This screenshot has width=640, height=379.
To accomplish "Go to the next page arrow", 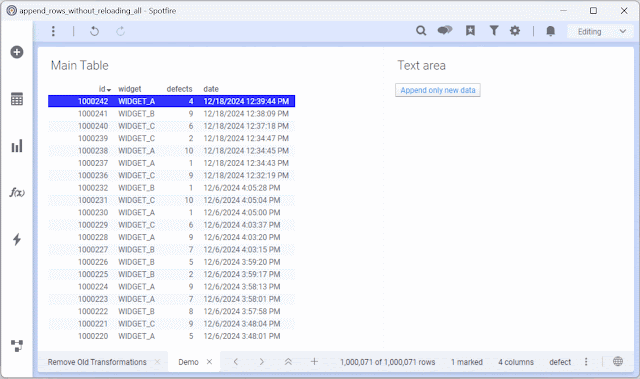I will tap(262, 361).
